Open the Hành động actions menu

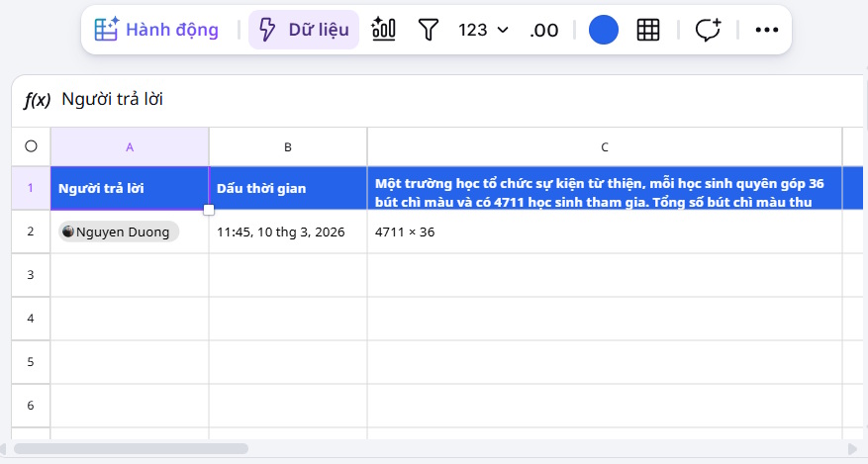156,30
